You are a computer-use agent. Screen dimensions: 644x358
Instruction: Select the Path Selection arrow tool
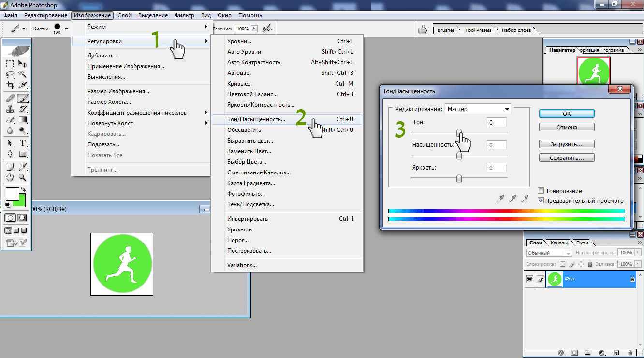10,143
